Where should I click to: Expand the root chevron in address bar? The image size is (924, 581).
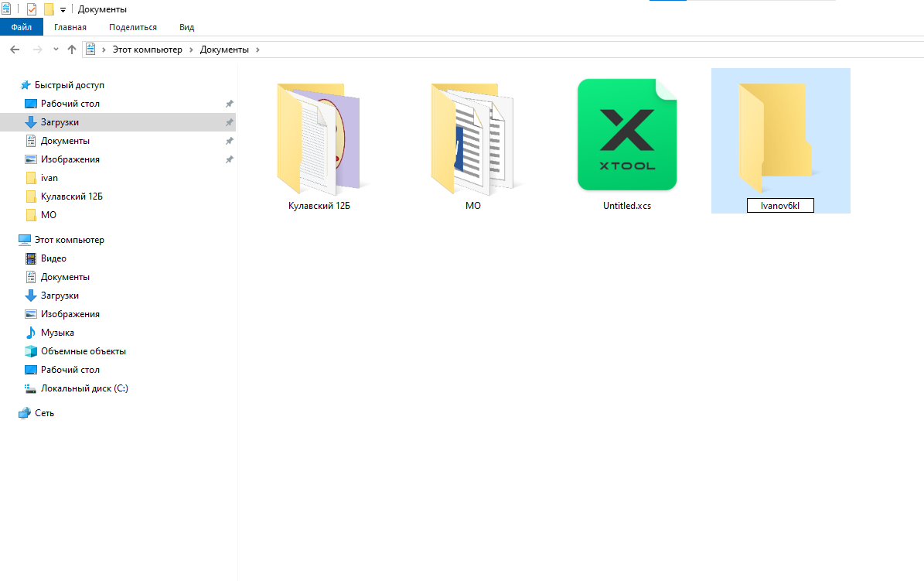[104, 50]
